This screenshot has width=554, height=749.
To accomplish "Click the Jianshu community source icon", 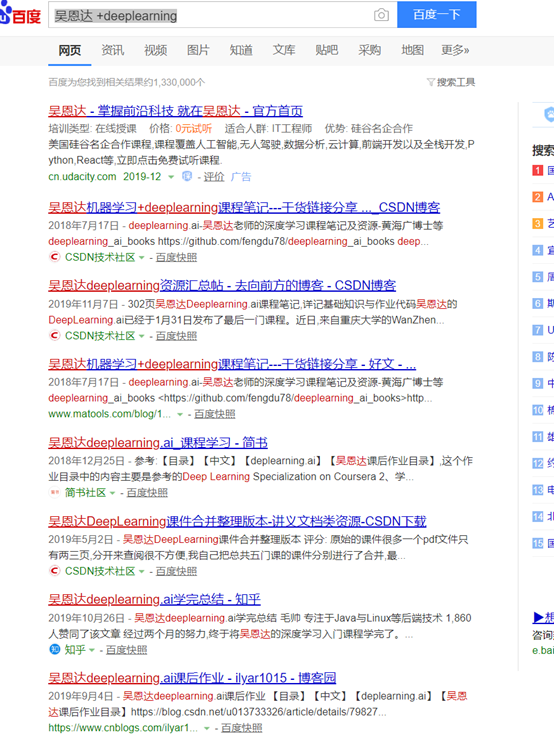I will [55, 492].
